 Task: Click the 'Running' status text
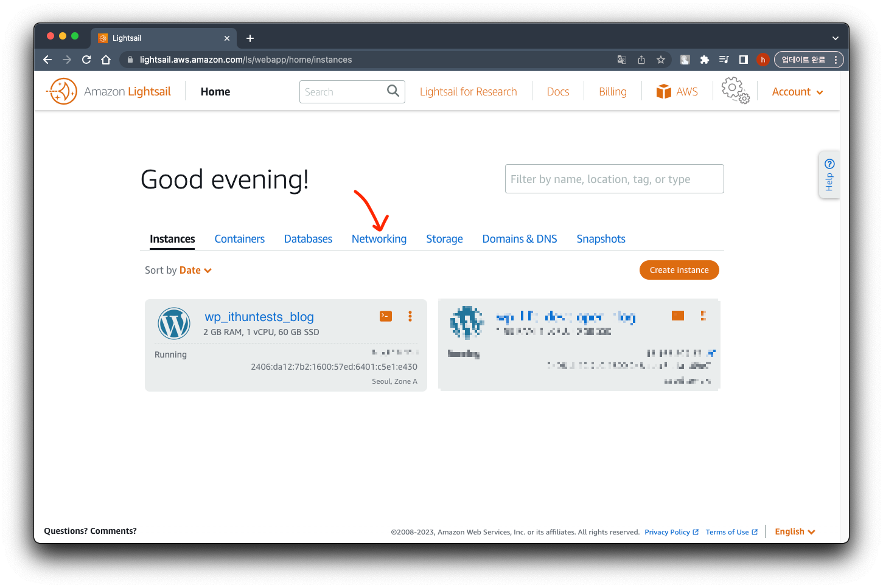[x=170, y=355]
